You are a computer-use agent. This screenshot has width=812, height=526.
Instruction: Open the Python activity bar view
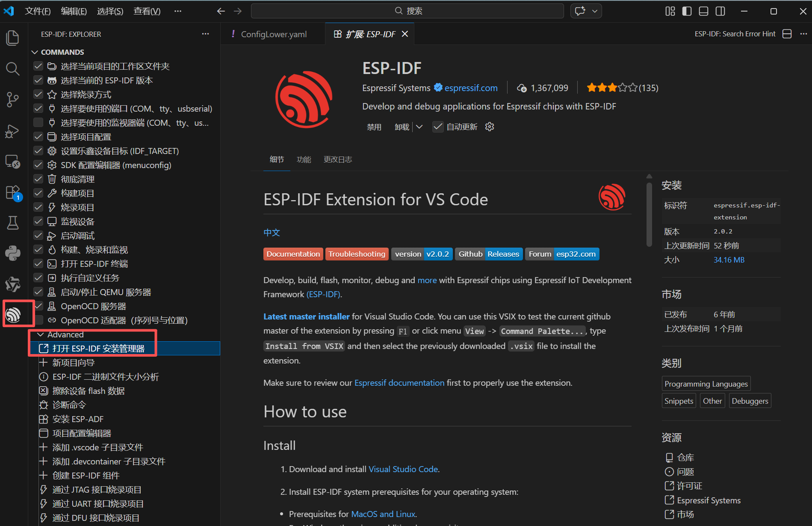click(13, 253)
